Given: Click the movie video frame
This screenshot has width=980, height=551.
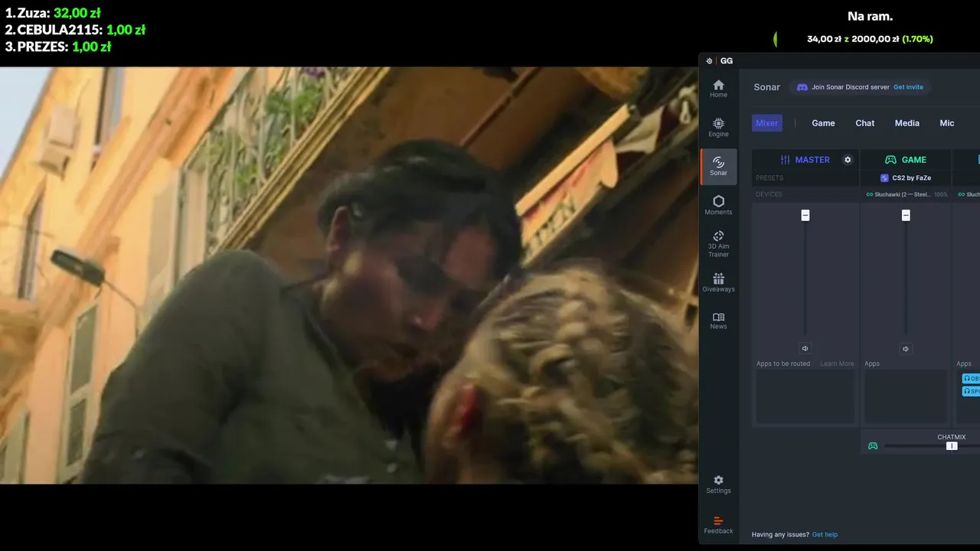Looking at the screenshot, I should coord(349,275).
